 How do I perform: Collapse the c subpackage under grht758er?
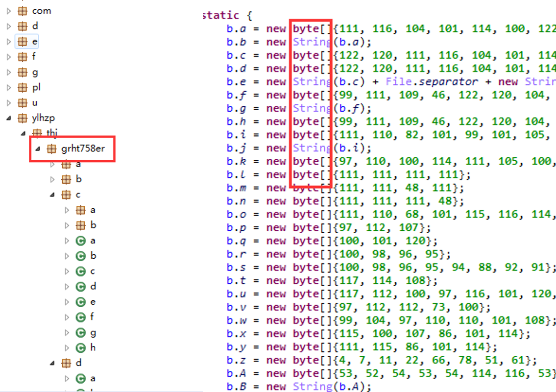pos(52,195)
